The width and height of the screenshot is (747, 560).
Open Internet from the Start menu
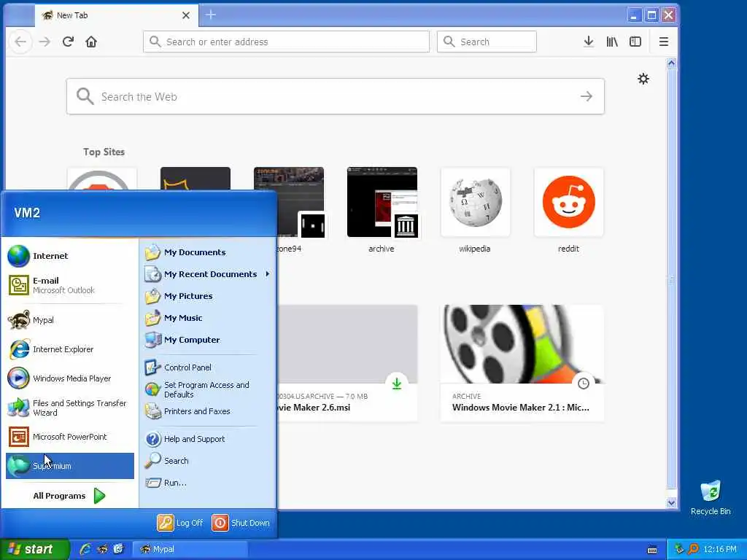70,256
